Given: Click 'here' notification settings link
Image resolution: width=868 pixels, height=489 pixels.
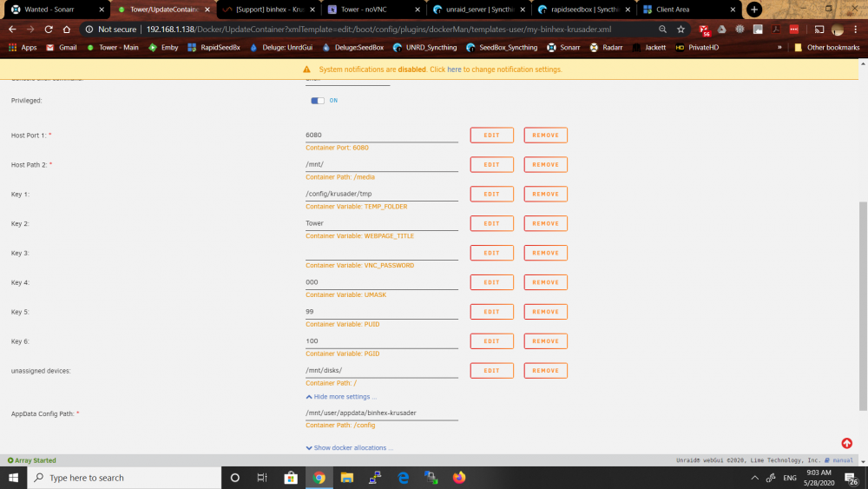Looking at the screenshot, I should (454, 69).
